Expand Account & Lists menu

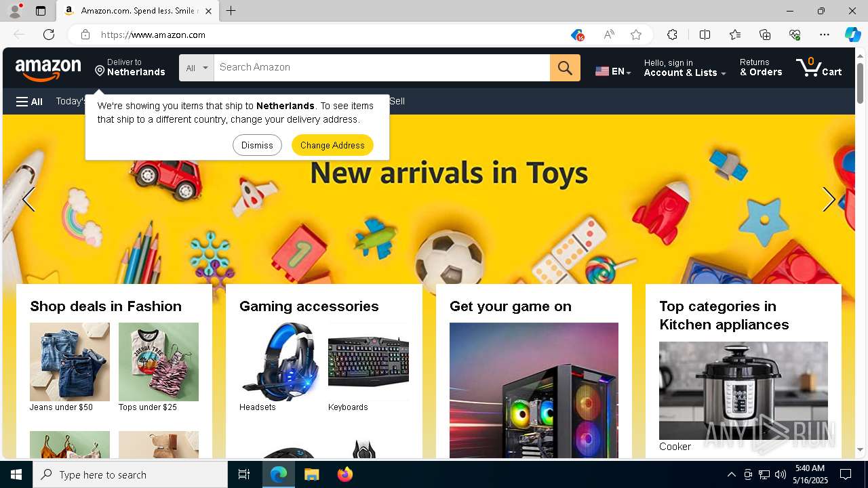pos(685,68)
